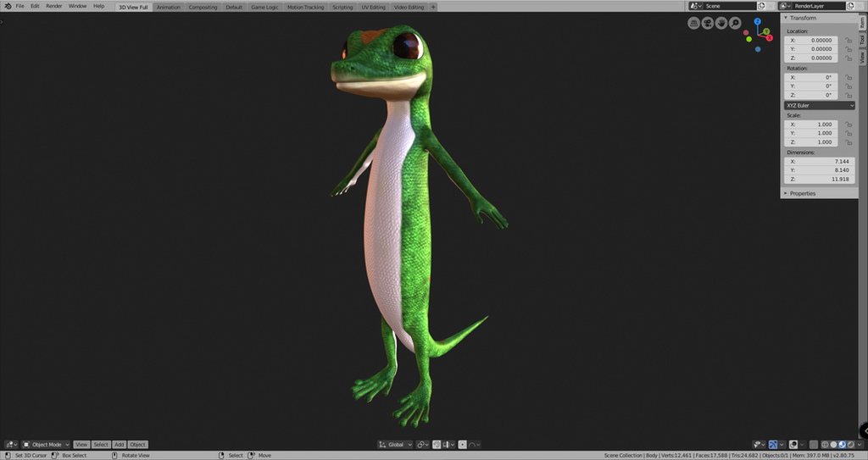Create new scene with Scene copy icon

[x=761, y=6]
